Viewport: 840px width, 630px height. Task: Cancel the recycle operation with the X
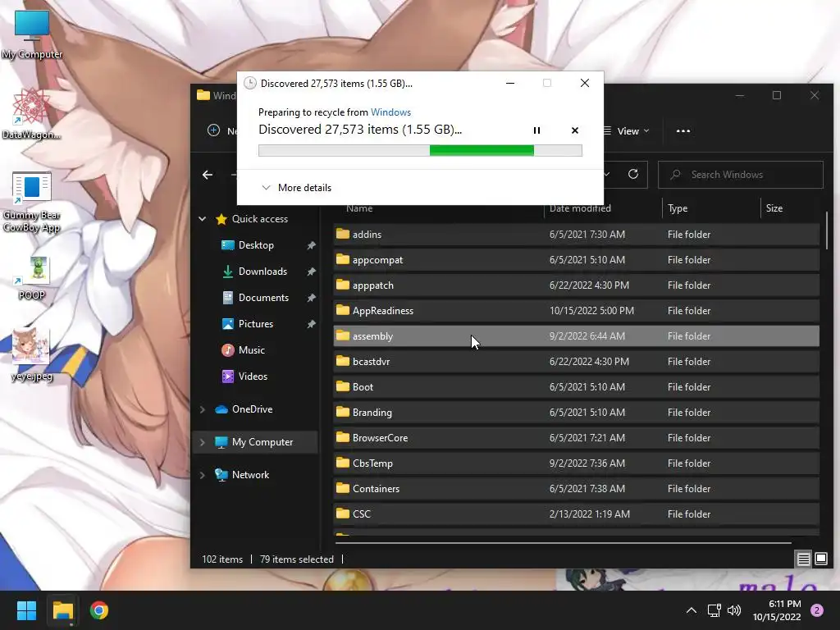point(575,130)
